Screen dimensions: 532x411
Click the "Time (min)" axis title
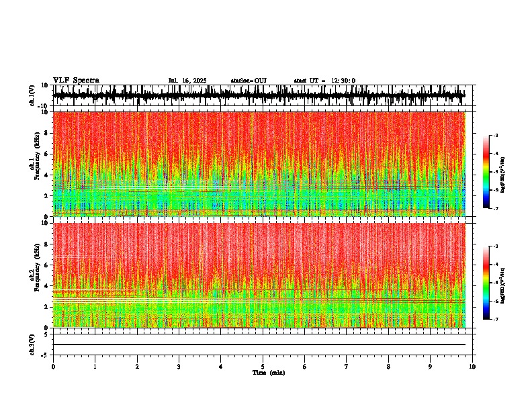269,373
